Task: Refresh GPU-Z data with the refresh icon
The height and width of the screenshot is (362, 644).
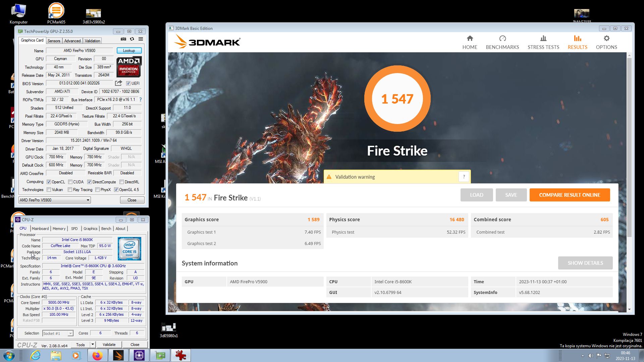Action: [132, 39]
